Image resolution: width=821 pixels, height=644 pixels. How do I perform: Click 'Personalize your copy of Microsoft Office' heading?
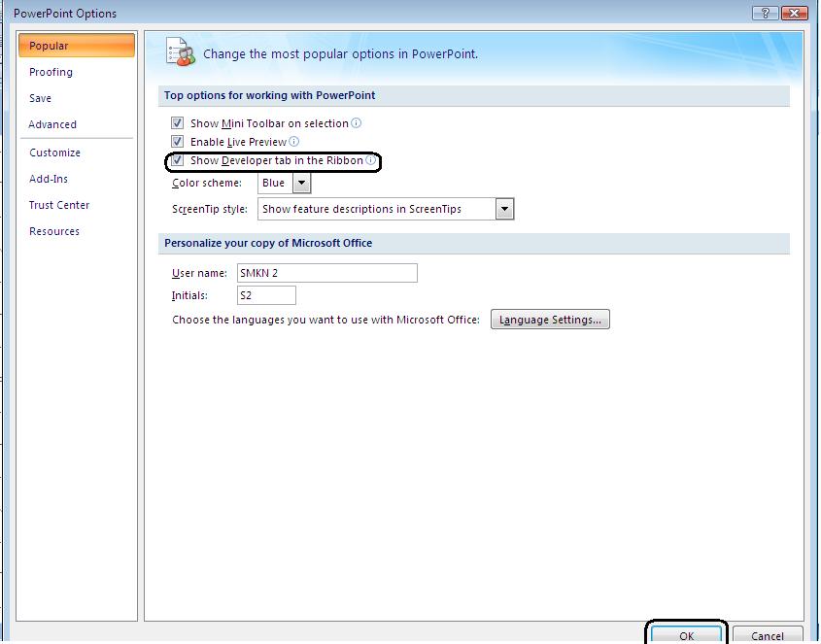(268, 243)
